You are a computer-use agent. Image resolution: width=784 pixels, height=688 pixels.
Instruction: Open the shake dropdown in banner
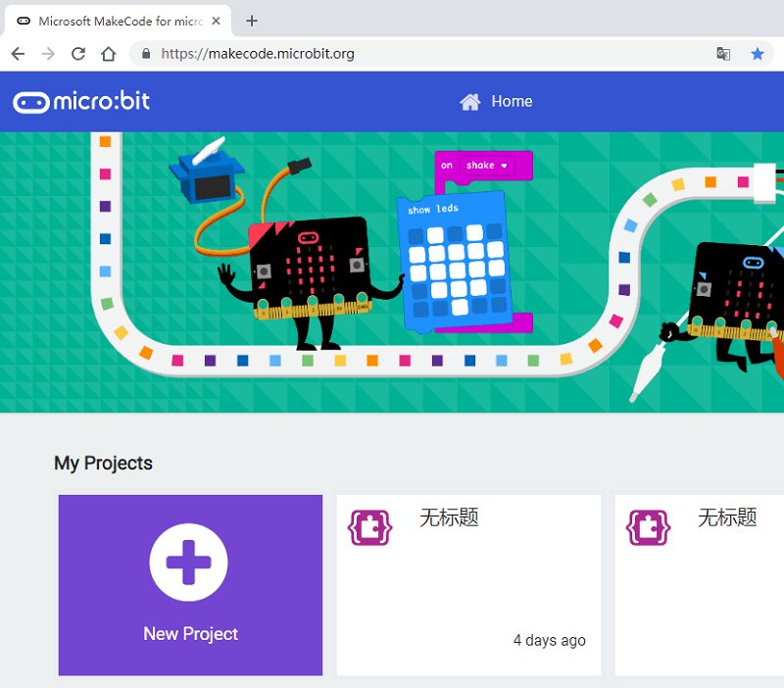(487, 166)
